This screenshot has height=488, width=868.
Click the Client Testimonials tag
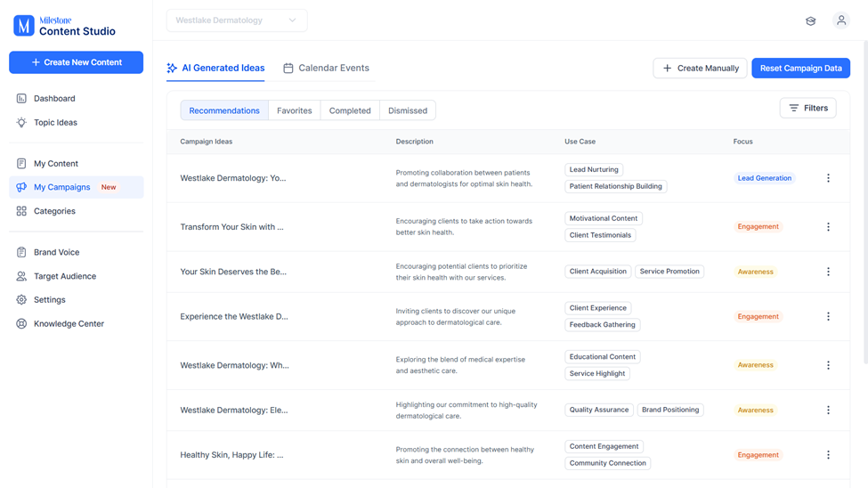tap(600, 235)
